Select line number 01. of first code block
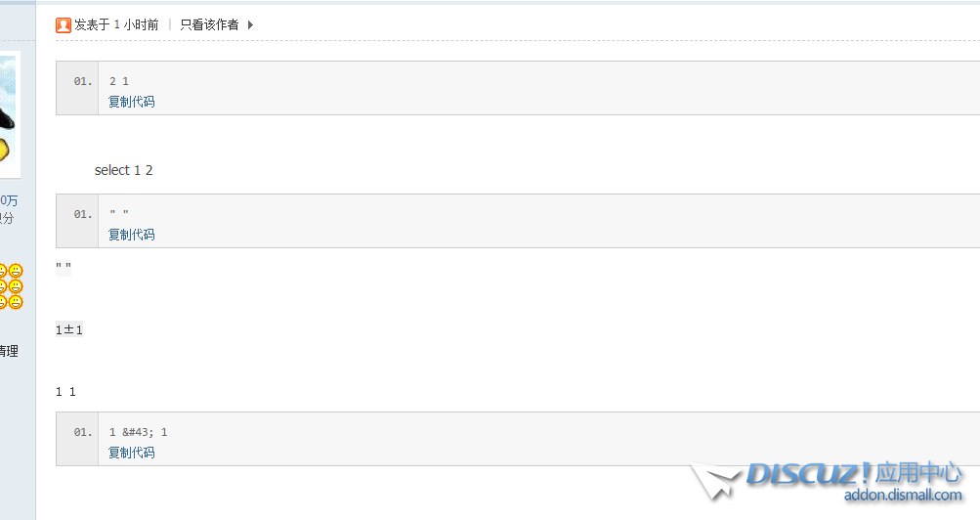The image size is (980, 520). tap(82, 81)
